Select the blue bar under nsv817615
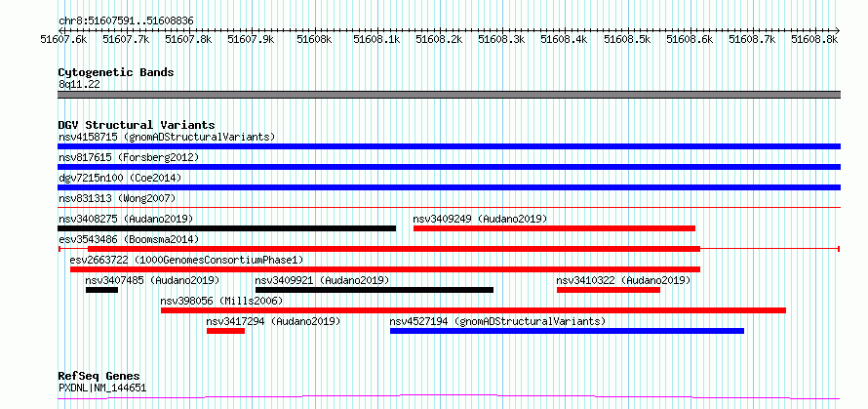Viewport: 868px width, 409px height. [449, 167]
